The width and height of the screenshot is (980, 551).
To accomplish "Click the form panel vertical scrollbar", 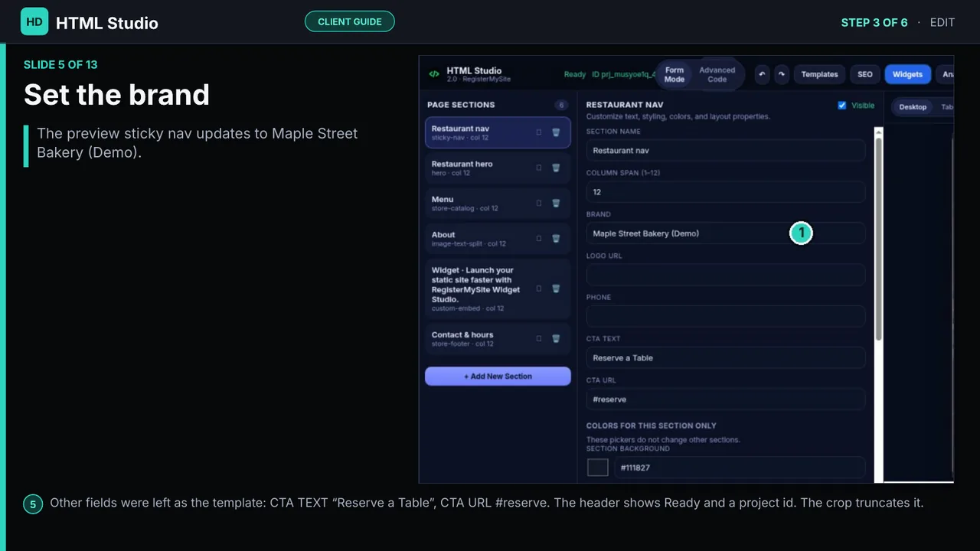I will tap(879, 239).
